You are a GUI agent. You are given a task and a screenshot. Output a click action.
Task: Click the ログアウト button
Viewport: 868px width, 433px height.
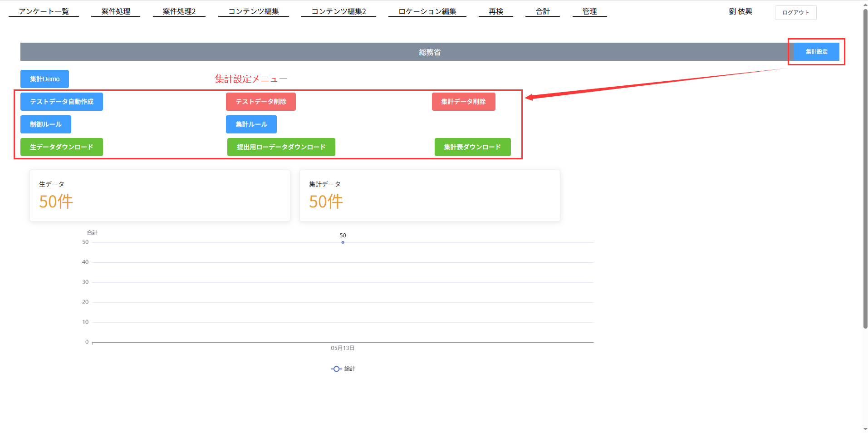(795, 13)
